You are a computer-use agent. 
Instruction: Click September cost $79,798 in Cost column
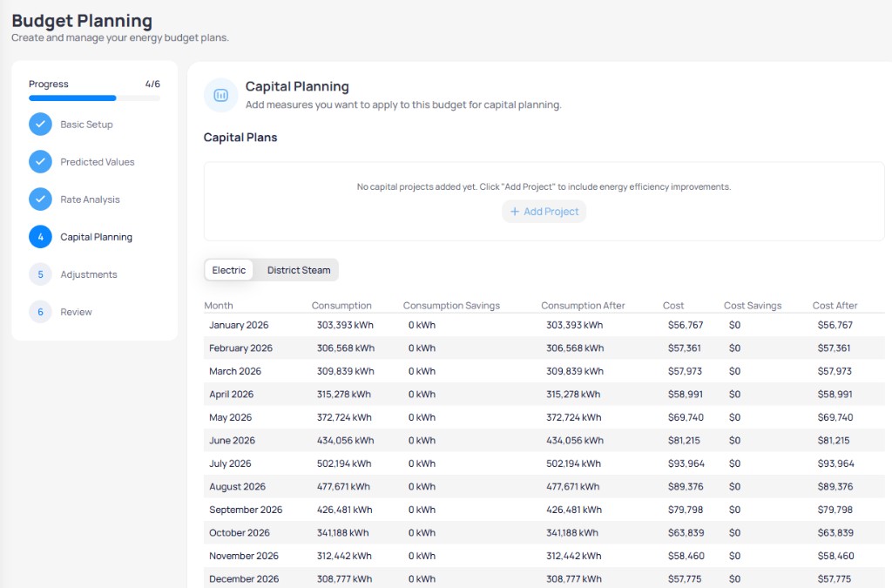pyautogui.click(x=686, y=510)
